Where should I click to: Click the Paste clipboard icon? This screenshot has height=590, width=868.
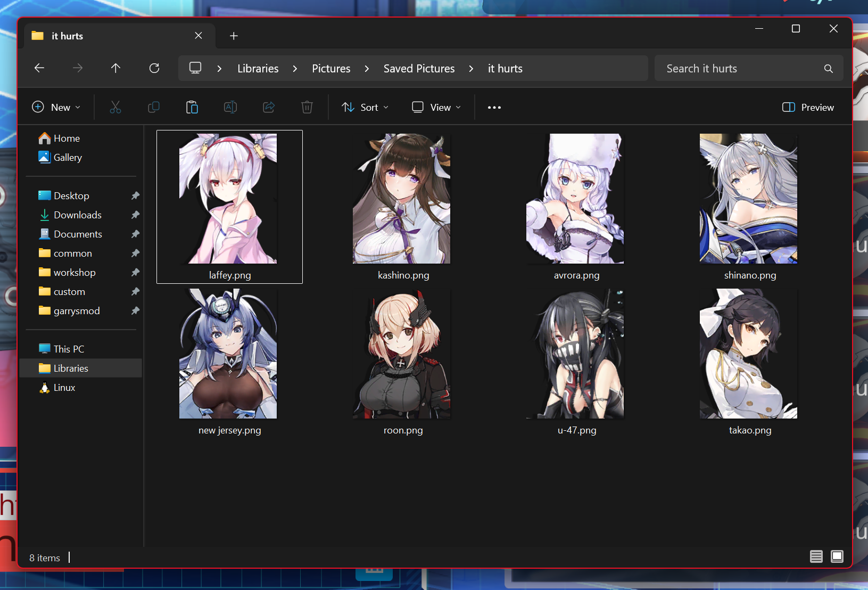click(x=192, y=108)
